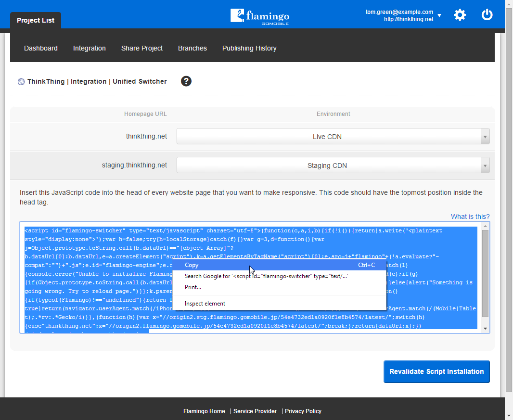This screenshot has width=513, height=420.
Task: Follow the Flamingo Home footer link
Action: 204,411
